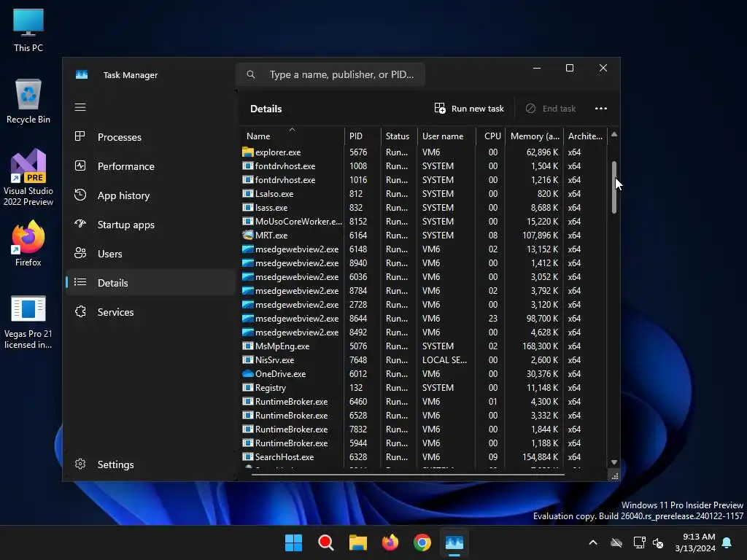Launch Firefox from the taskbar
This screenshot has width=747, height=560.
[390, 542]
